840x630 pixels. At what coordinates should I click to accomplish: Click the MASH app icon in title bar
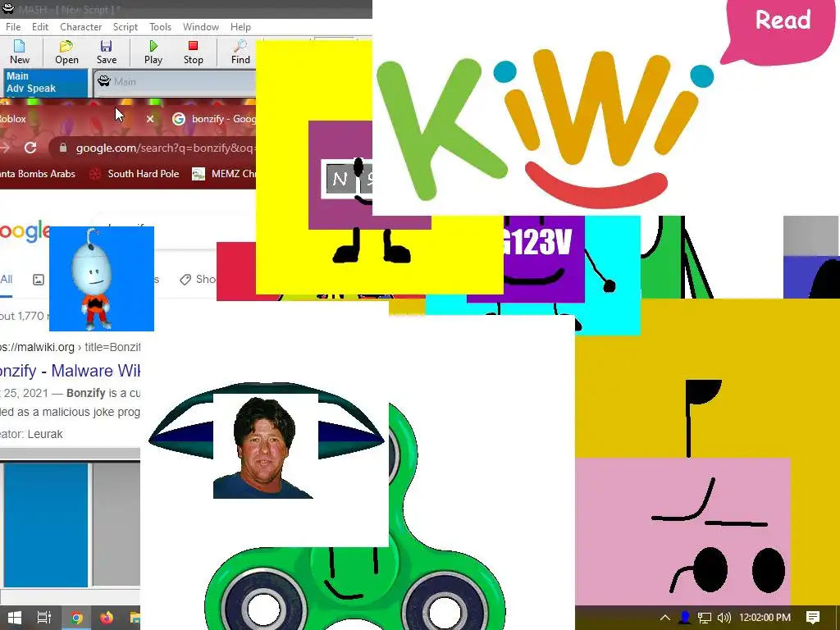coord(7,8)
